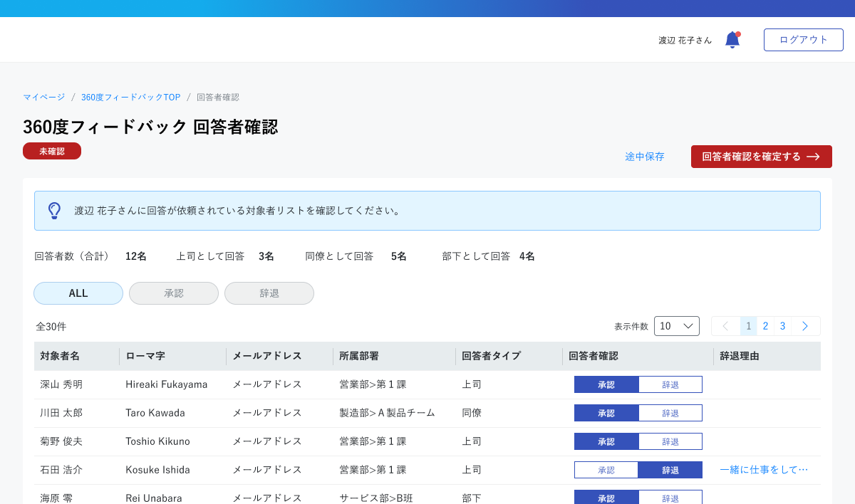Set 石田 浩介 to 承認
This screenshot has height=504, width=855.
(606, 470)
